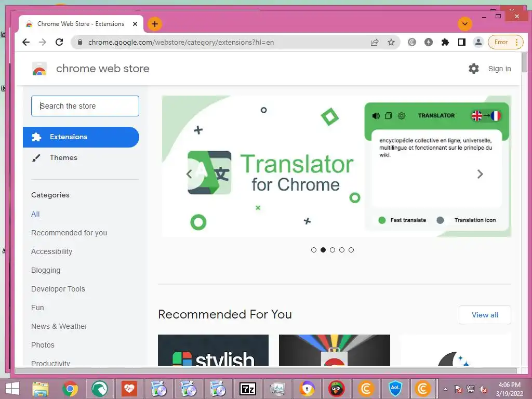Open the green swirl taskbar app
Screen dimensions: 532x399
100,389
